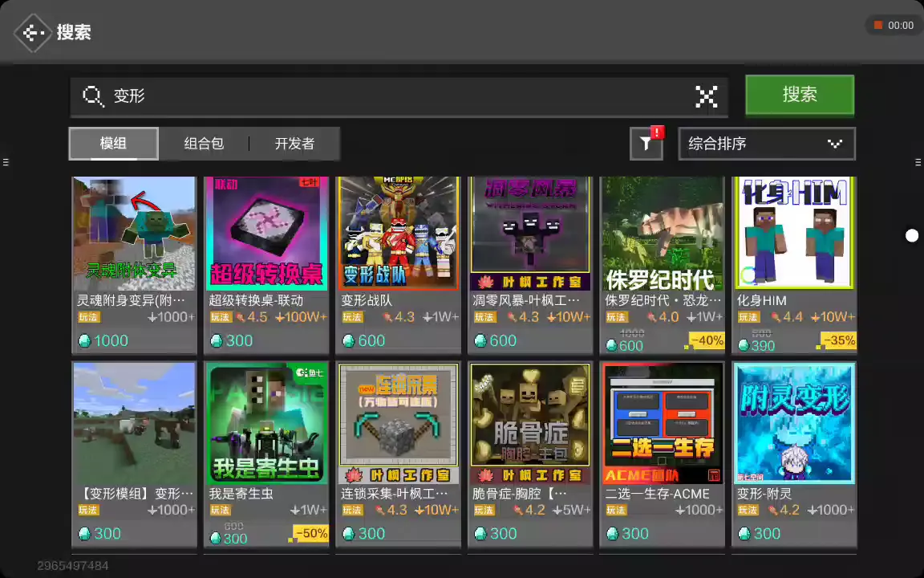Switch to the 组合包 tab

click(x=204, y=144)
